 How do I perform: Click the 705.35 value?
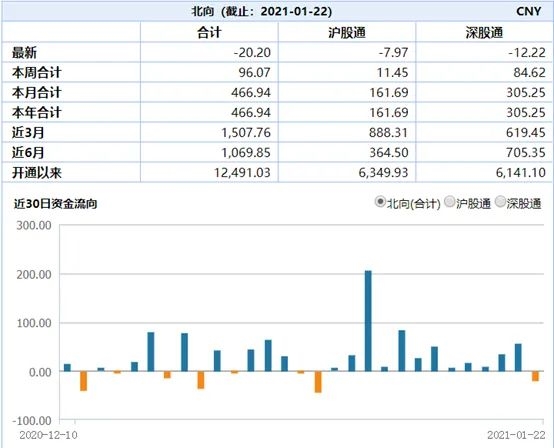pyautogui.click(x=526, y=153)
